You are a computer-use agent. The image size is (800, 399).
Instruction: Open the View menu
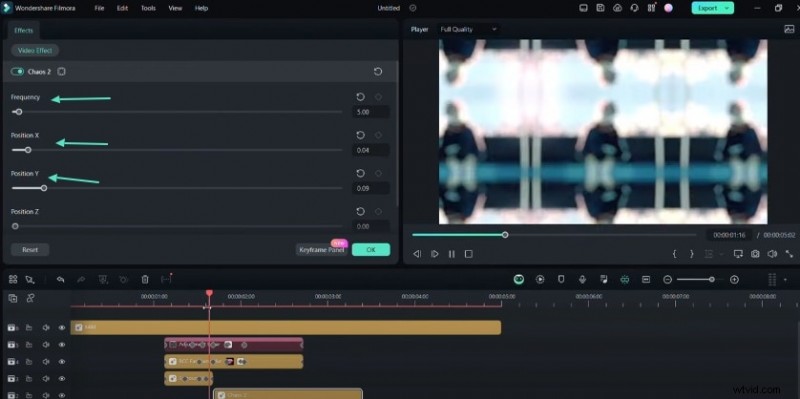click(175, 8)
